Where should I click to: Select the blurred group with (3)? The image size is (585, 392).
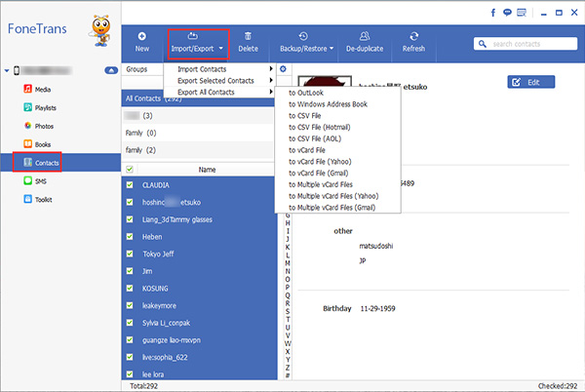pyautogui.click(x=197, y=116)
